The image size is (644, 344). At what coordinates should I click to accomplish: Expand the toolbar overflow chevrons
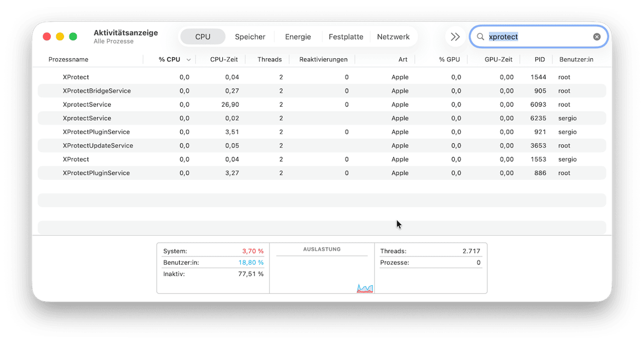pyautogui.click(x=455, y=37)
